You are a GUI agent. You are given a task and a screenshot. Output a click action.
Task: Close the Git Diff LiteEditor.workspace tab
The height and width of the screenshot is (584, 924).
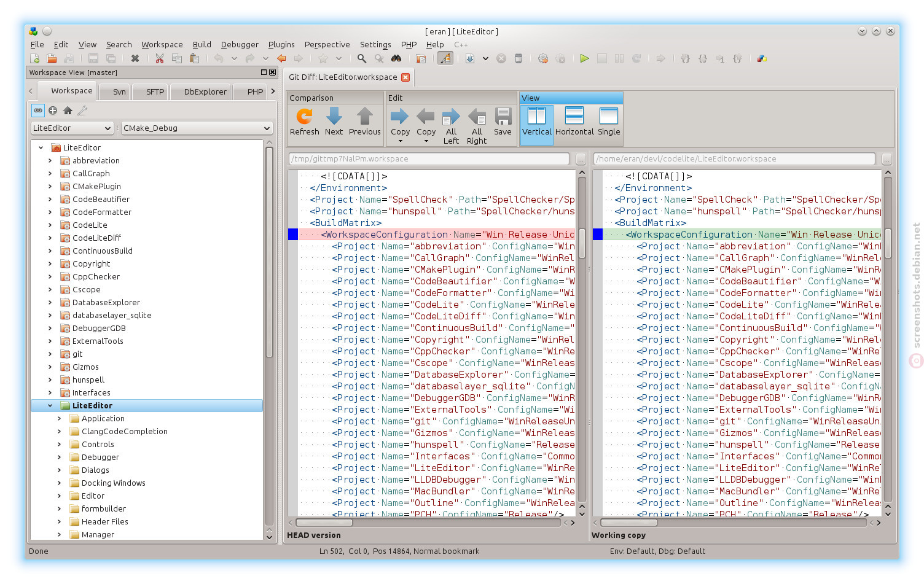click(x=405, y=77)
